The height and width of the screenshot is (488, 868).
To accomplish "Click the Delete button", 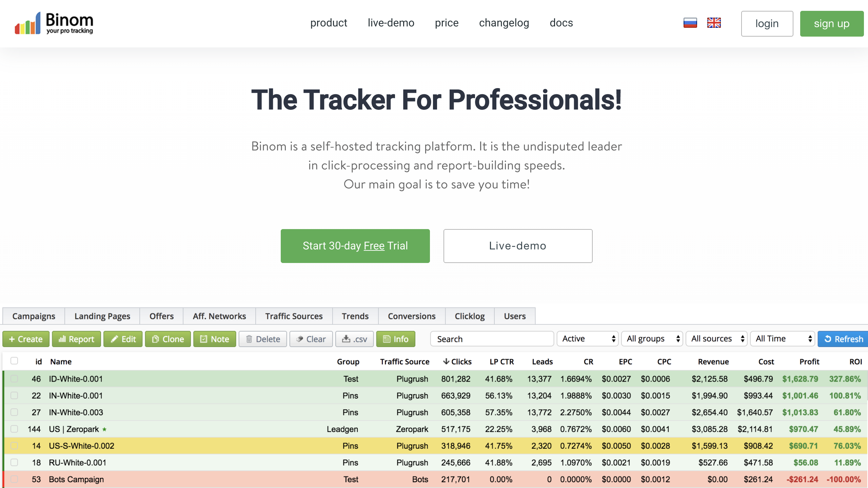I will 263,339.
